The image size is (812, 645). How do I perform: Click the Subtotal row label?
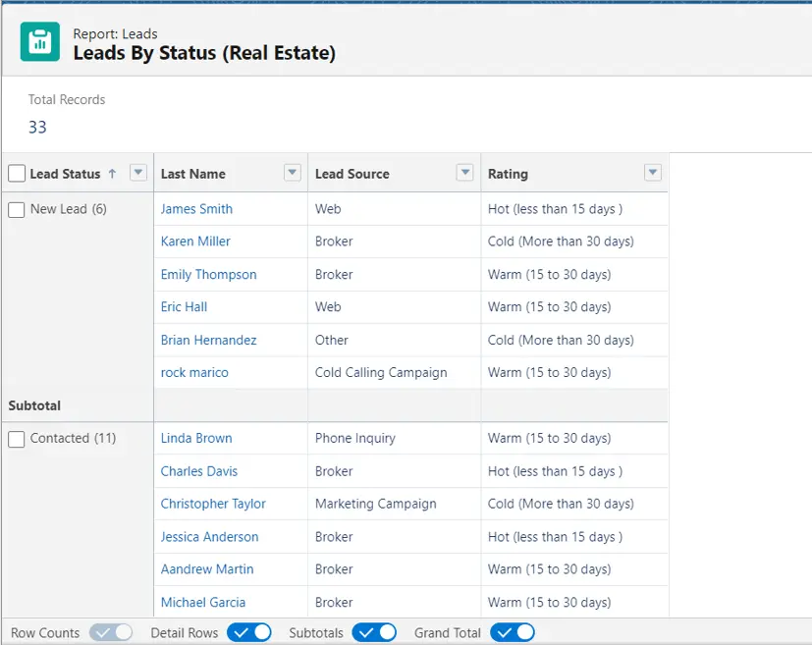[x=34, y=405]
